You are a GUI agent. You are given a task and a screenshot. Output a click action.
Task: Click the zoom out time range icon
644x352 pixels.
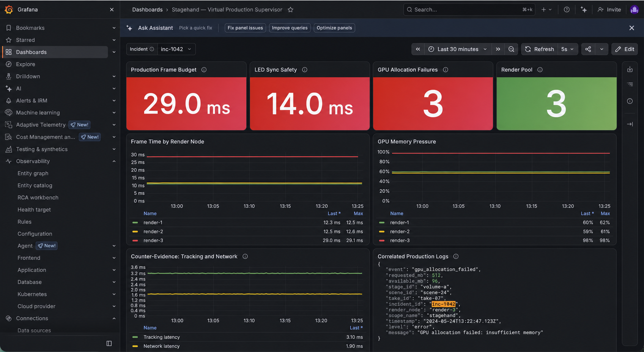click(511, 49)
